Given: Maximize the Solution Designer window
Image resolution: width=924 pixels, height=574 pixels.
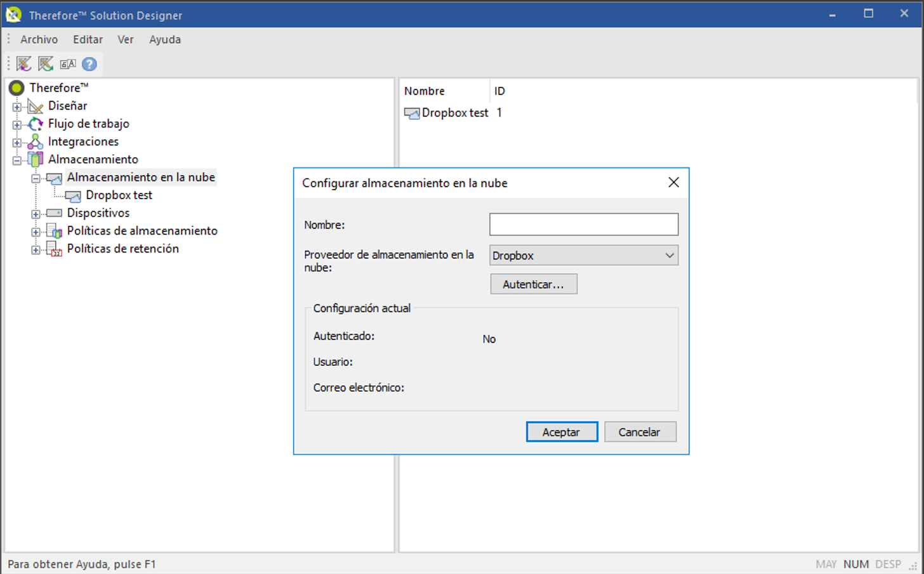Looking at the screenshot, I should [868, 14].
